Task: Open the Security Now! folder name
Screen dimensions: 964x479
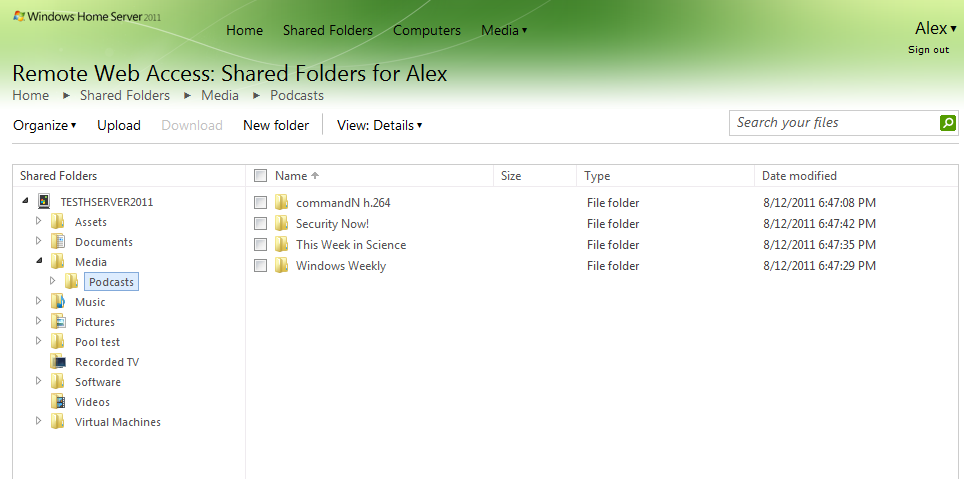Action: coord(333,223)
